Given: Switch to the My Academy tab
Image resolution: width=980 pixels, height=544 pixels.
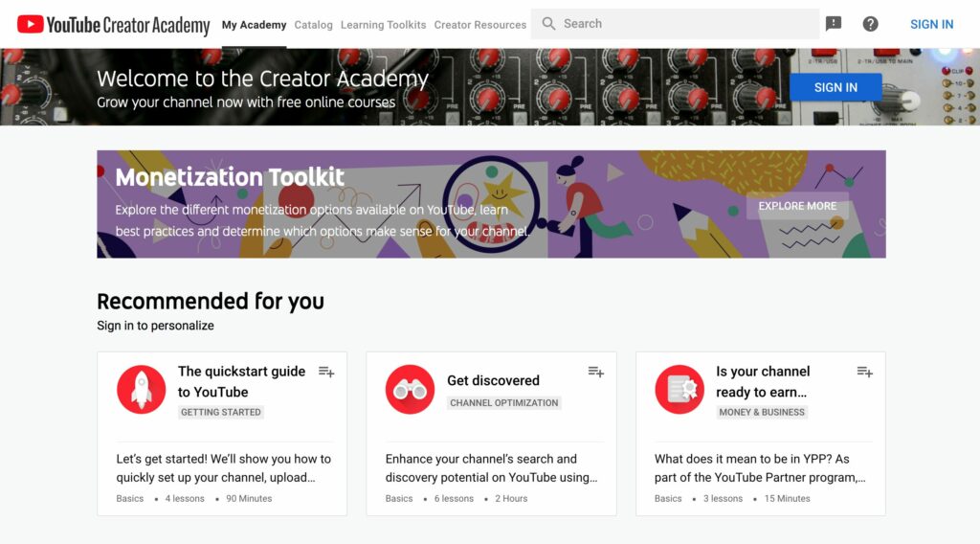Looking at the screenshot, I should [x=254, y=25].
